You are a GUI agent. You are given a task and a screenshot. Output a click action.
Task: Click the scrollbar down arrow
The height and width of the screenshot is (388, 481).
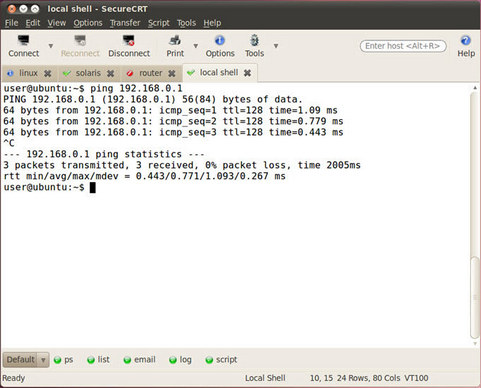[475, 343]
